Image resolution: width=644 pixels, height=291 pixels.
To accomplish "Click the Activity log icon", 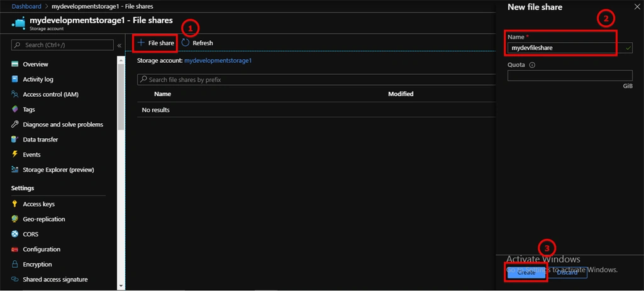I will click(15, 79).
